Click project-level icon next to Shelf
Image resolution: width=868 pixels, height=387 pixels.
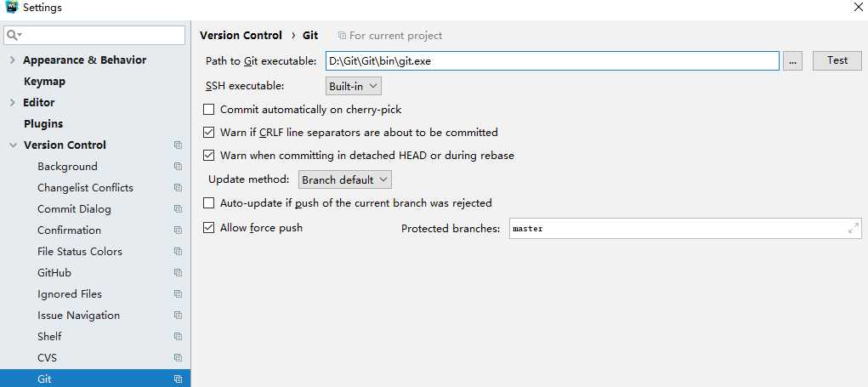pyautogui.click(x=178, y=337)
